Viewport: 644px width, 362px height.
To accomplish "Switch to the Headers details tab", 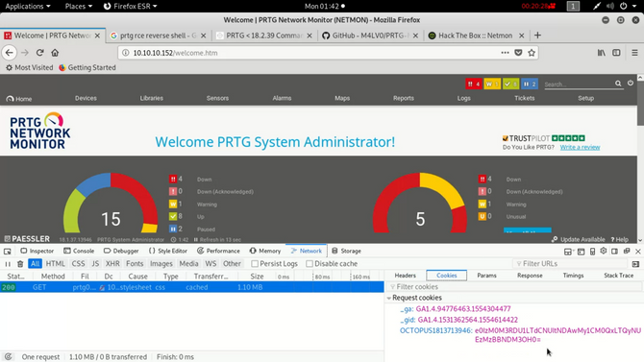I will (x=405, y=276).
